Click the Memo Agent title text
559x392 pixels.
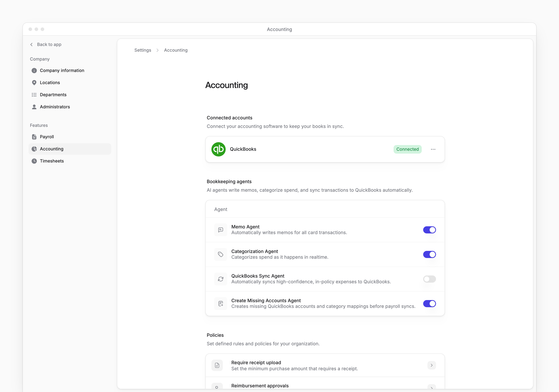tap(245, 227)
